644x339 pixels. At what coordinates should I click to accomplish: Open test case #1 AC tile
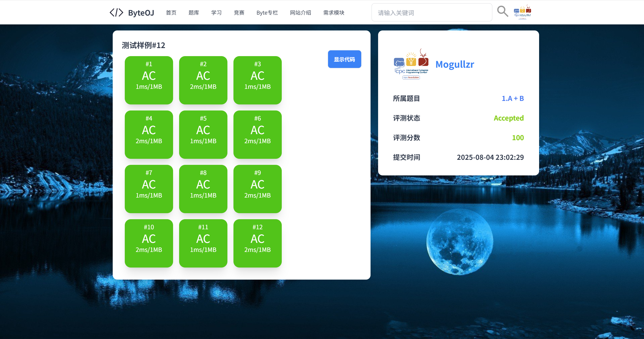tap(149, 80)
